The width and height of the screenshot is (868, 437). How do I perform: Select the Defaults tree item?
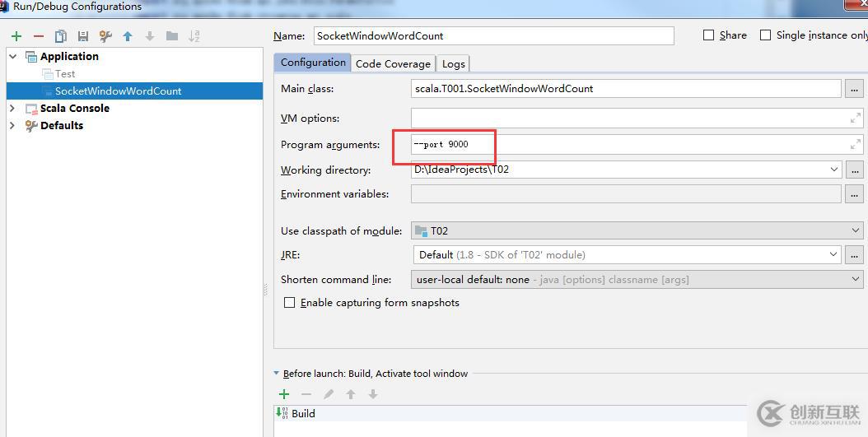[62, 126]
